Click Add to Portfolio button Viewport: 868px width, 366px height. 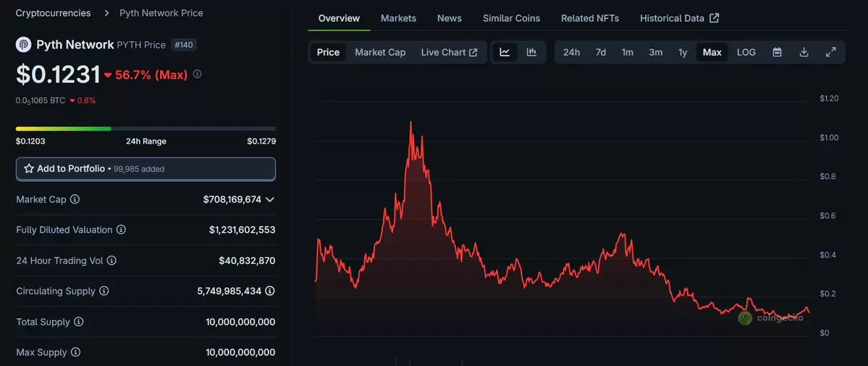[146, 169]
